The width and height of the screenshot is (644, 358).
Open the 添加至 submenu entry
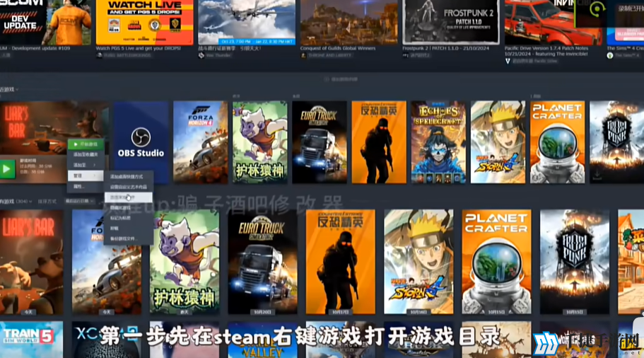click(86, 166)
